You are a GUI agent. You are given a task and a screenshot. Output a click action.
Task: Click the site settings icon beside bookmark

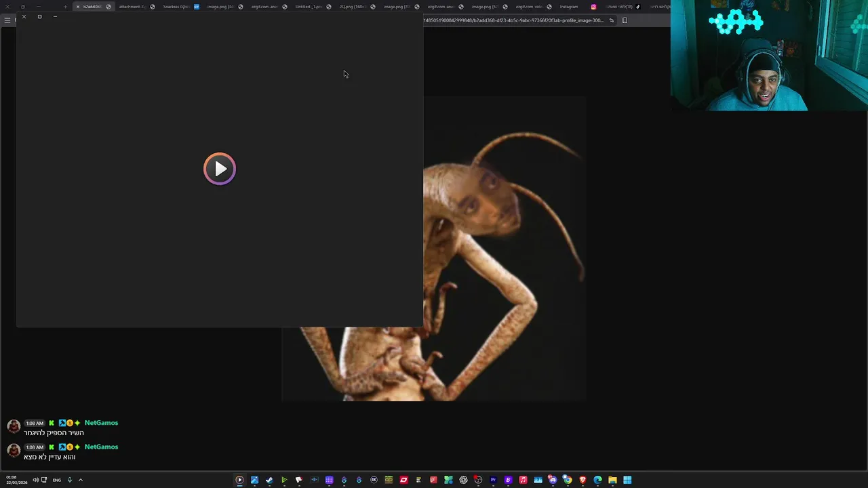pos(611,20)
